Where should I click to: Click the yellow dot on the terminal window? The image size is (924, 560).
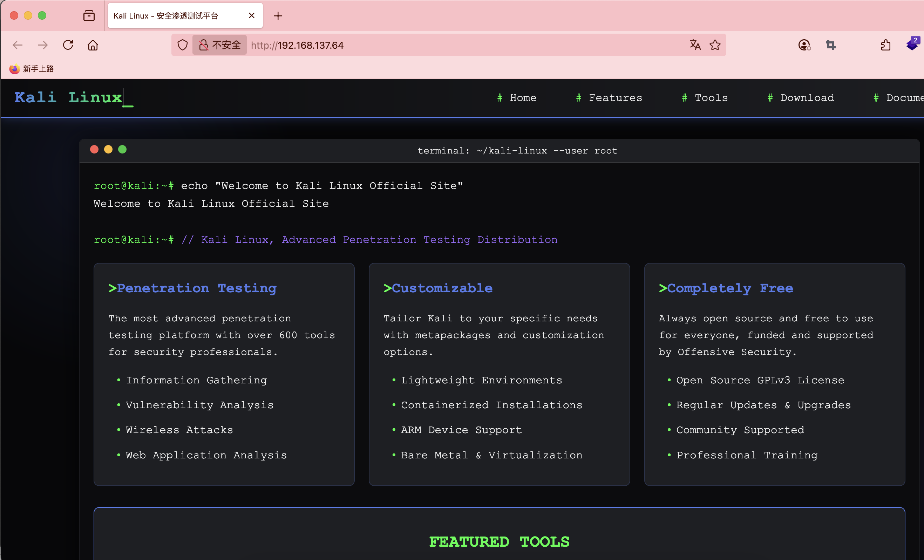(x=108, y=150)
